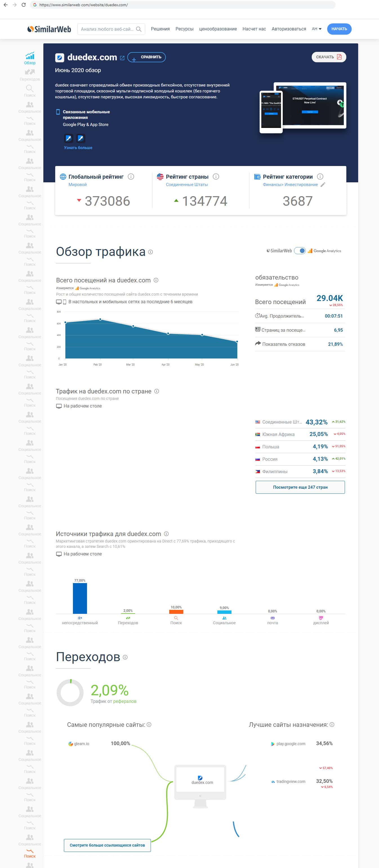Click the browser back arrow
The image size is (379, 868).
5,5
